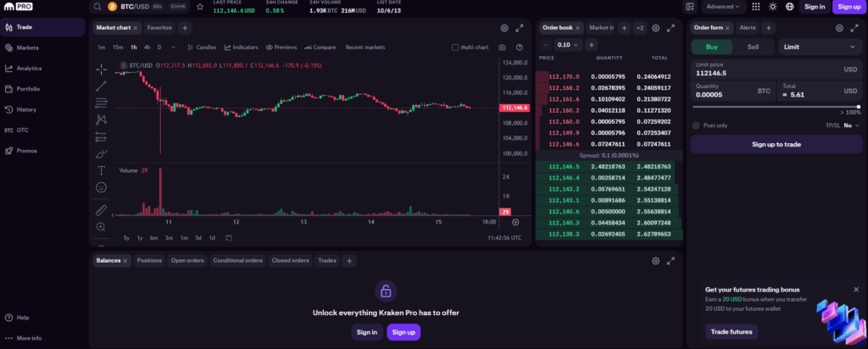Open the language globe icon
The width and height of the screenshot is (868, 349).
[x=790, y=7]
